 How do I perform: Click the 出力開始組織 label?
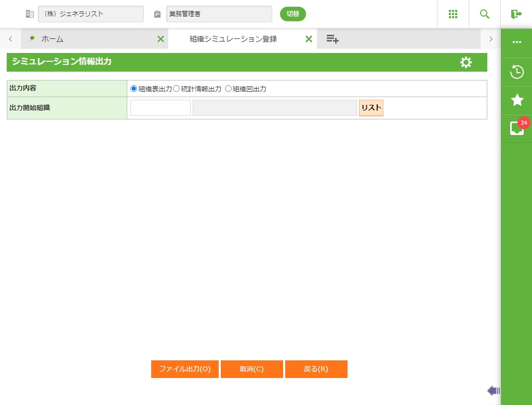30,108
